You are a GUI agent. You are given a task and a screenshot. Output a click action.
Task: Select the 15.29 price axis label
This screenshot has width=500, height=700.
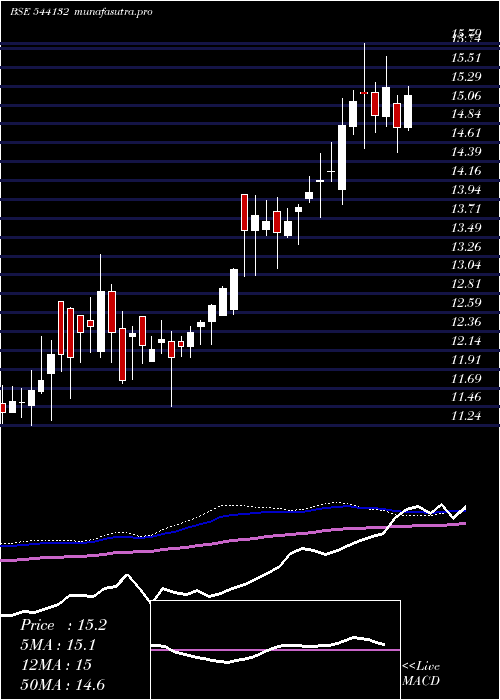466,77
